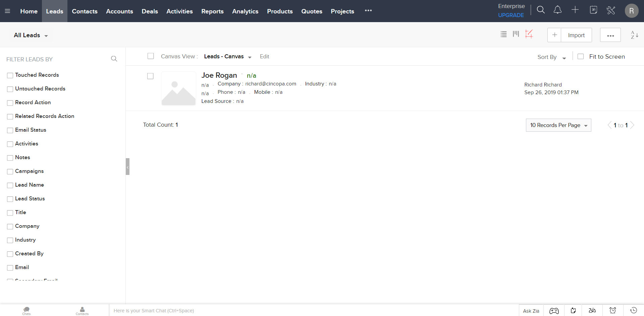Image resolution: width=644 pixels, height=316 pixels.
Task: Search filters with magnifier in sidebar
Action: click(x=114, y=59)
